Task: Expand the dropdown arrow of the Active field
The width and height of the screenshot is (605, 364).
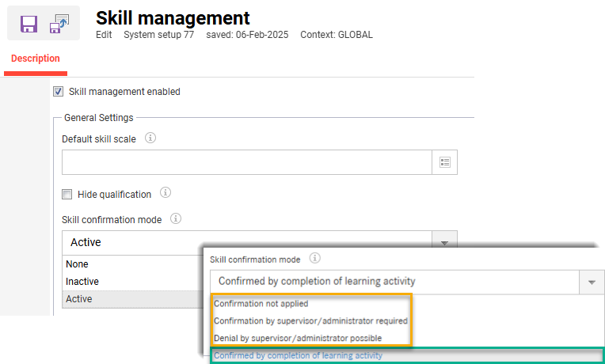Action: click(444, 242)
